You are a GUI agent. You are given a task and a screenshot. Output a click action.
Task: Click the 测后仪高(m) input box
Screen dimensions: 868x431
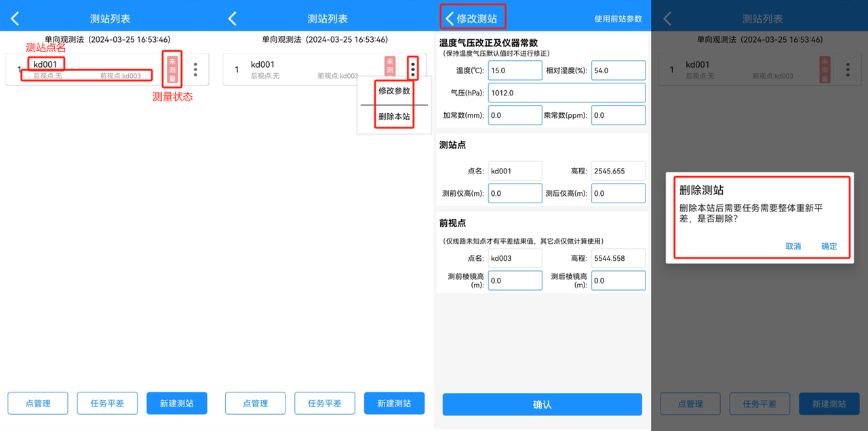[618, 193]
